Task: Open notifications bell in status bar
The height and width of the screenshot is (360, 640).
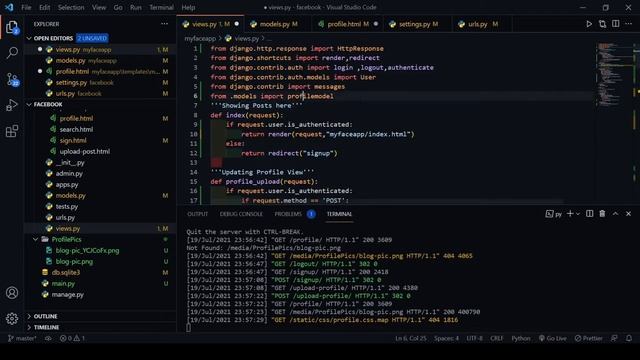Action: point(629,338)
